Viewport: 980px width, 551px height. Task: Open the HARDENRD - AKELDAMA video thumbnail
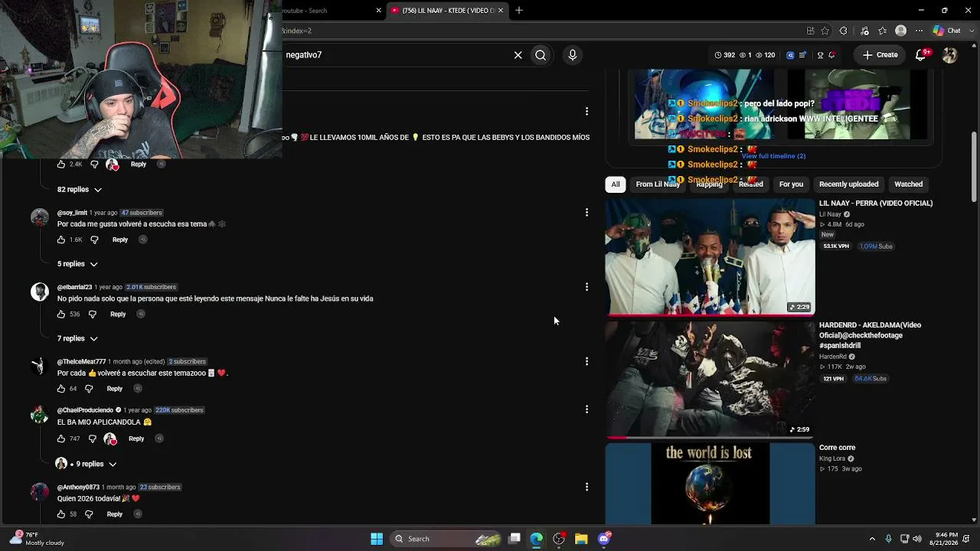click(x=710, y=380)
